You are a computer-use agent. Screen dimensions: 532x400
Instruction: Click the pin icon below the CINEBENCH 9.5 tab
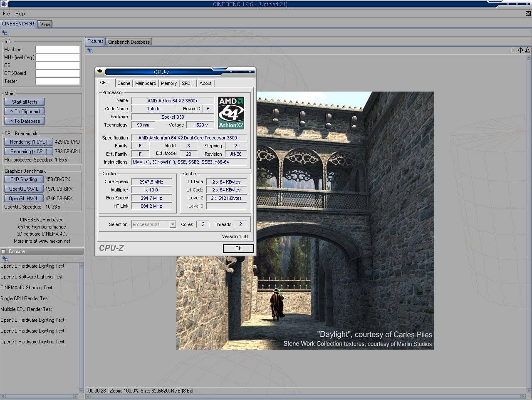[5, 32]
